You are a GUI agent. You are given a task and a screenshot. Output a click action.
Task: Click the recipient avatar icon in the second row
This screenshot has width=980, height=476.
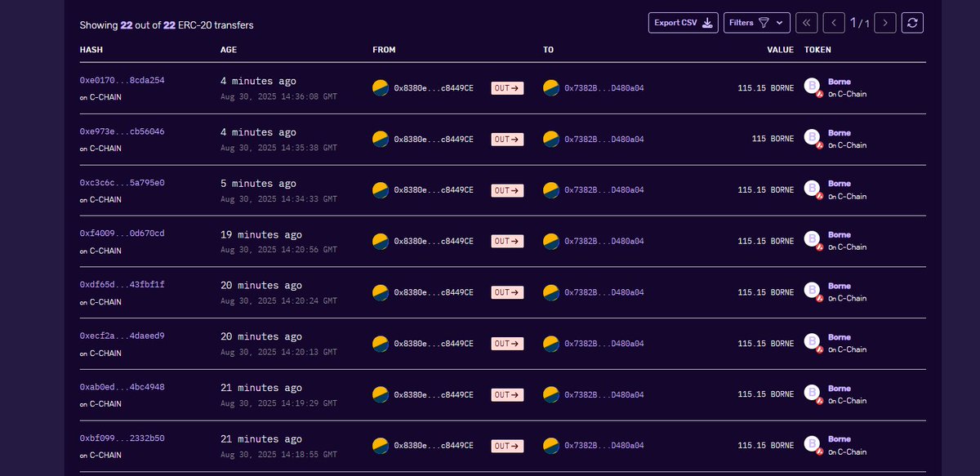click(550, 139)
